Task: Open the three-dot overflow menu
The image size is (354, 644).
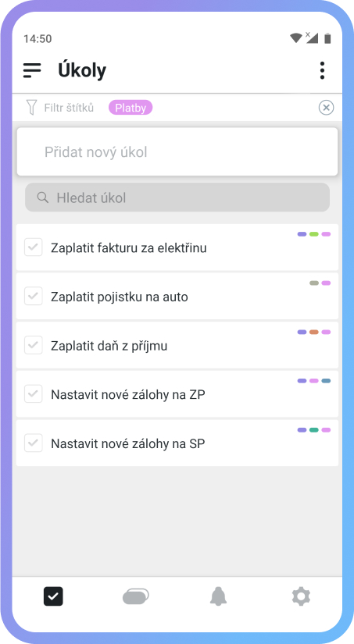Action: (x=322, y=70)
